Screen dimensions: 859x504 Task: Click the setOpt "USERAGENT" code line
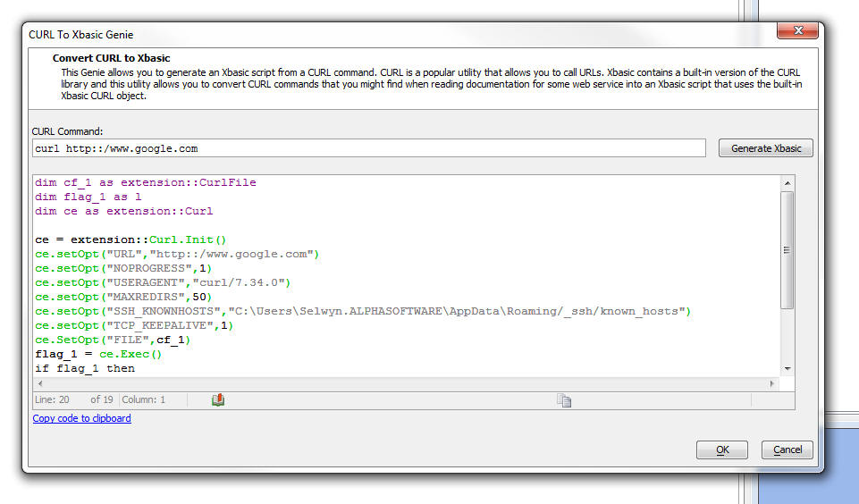(163, 282)
